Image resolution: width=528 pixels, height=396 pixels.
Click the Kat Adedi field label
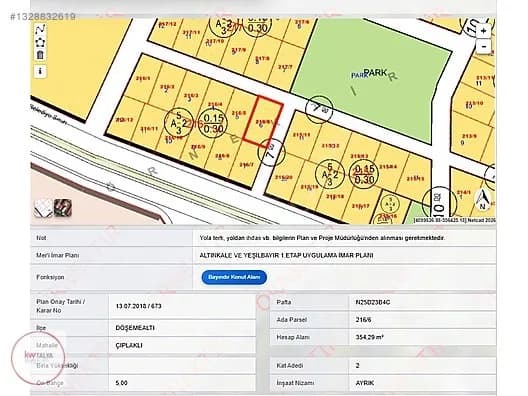coord(290,365)
